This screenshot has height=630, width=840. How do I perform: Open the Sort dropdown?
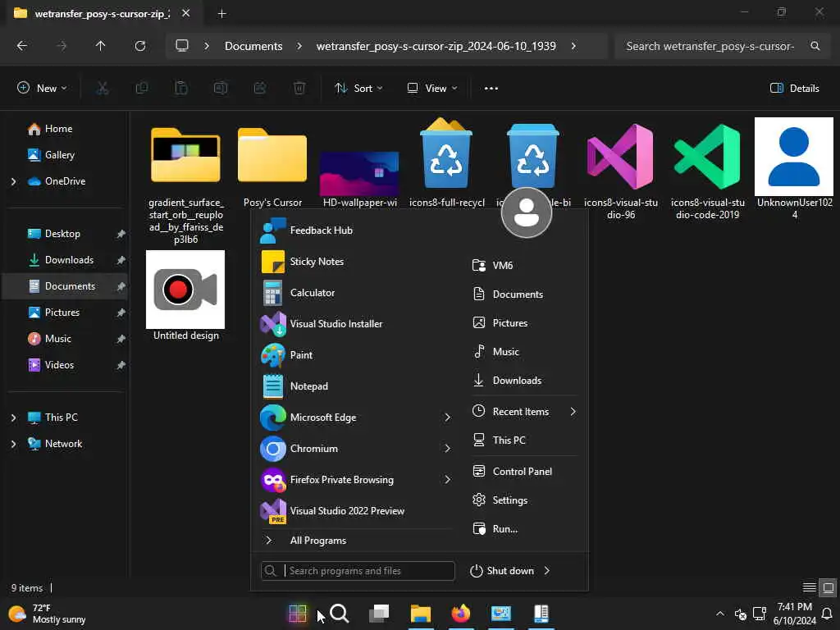click(x=358, y=89)
